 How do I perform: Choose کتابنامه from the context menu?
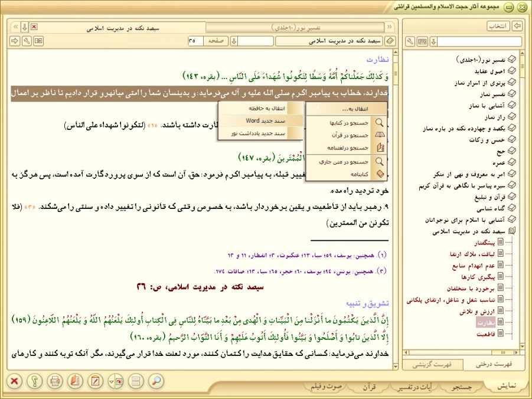pos(347,174)
